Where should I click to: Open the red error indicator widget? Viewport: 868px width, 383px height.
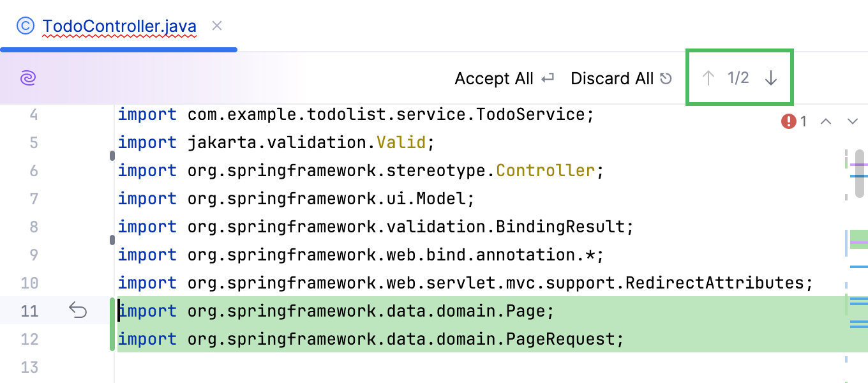tap(794, 121)
